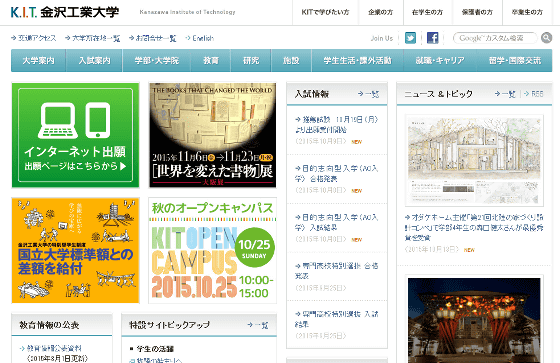The image size is (560, 363).
Task: Select the 企業の方 header tab
Action: pos(381,12)
